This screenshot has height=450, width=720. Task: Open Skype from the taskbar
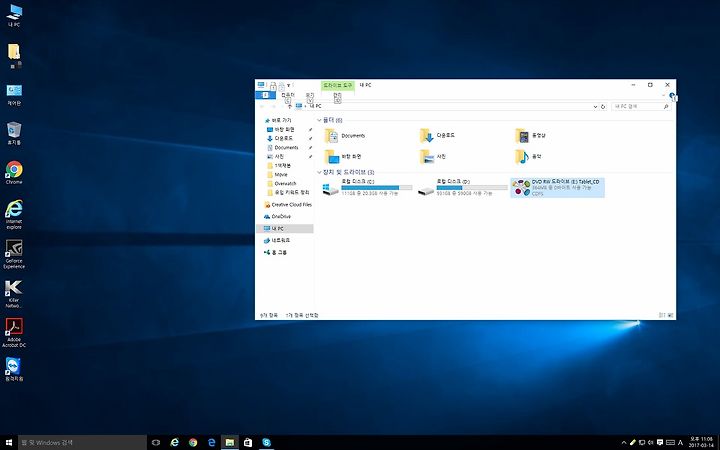click(x=266, y=443)
